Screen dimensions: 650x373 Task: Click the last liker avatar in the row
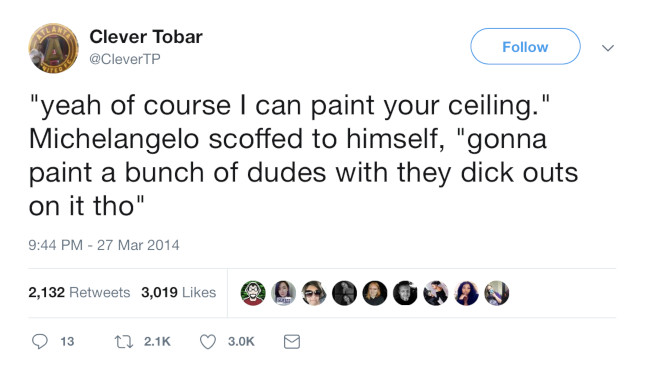(497, 293)
